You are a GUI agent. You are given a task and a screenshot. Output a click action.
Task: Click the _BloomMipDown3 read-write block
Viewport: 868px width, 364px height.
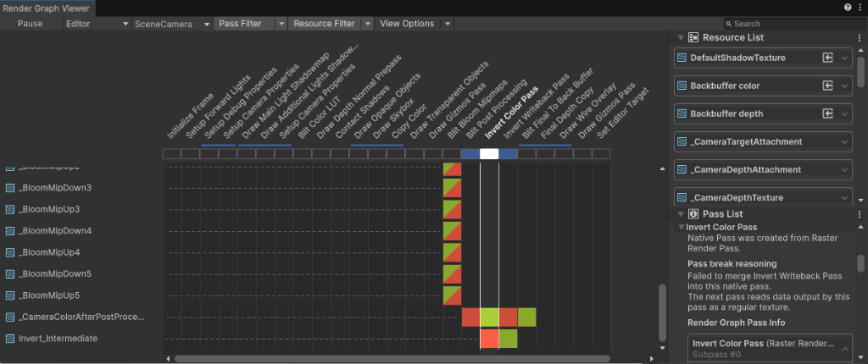[x=453, y=188]
